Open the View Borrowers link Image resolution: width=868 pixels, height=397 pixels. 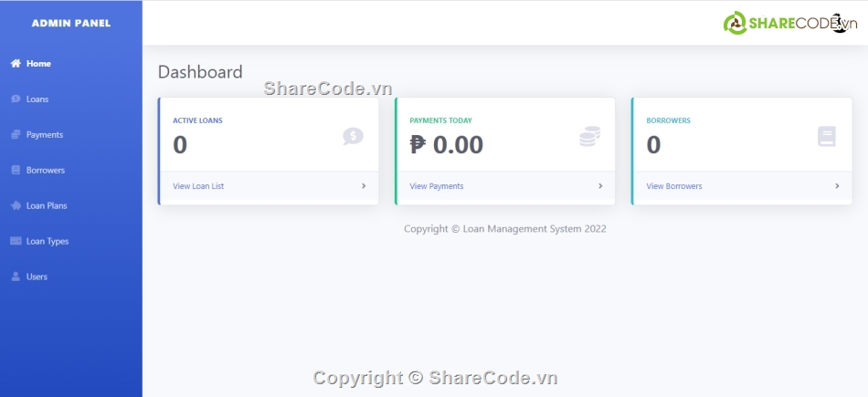tap(674, 186)
